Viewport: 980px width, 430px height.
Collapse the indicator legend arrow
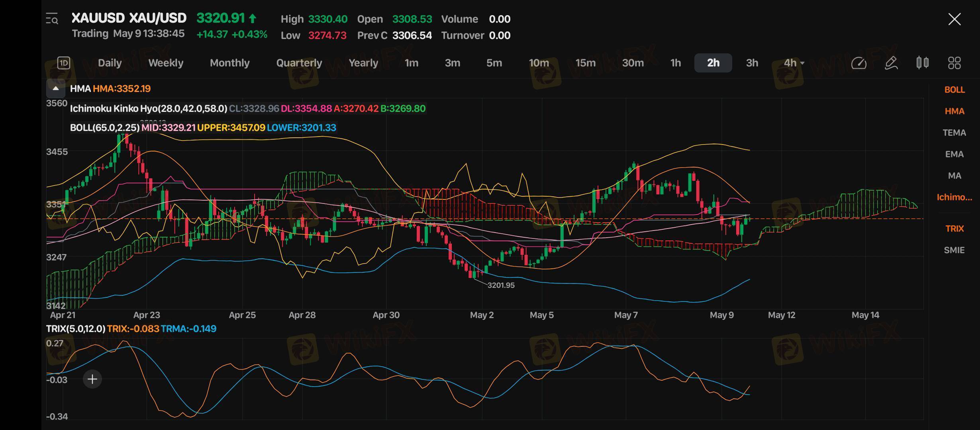click(56, 88)
